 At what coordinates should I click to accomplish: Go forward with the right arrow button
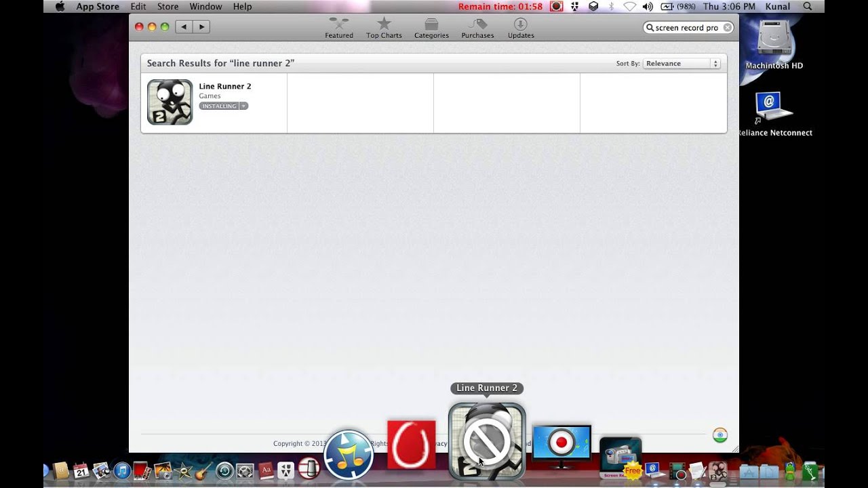click(201, 26)
